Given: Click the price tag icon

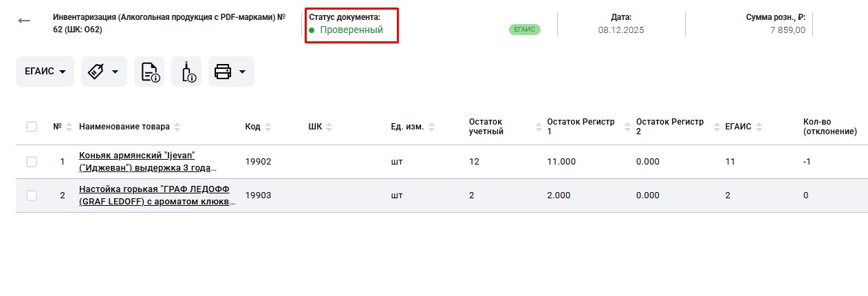Looking at the screenshot, I should click(x=96, y=72).
